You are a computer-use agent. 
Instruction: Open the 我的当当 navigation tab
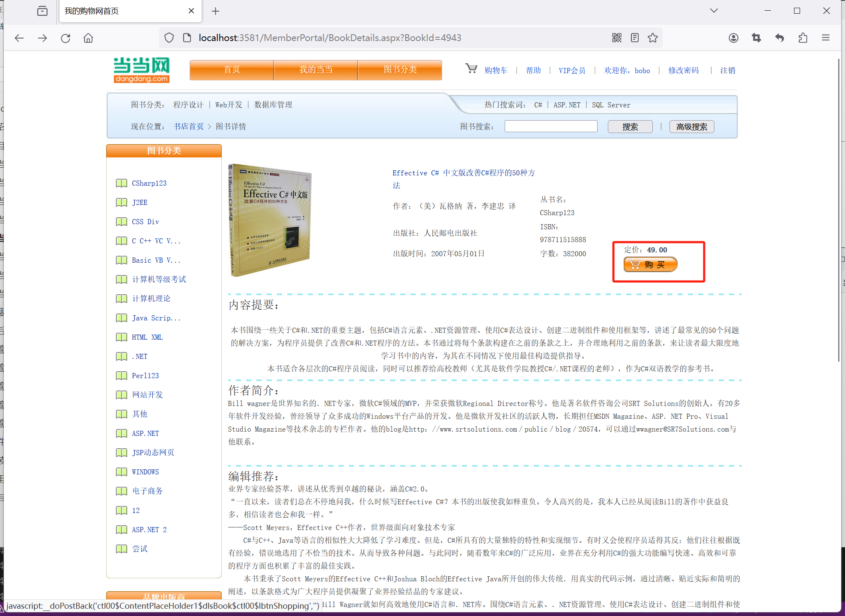click(315, 70)
